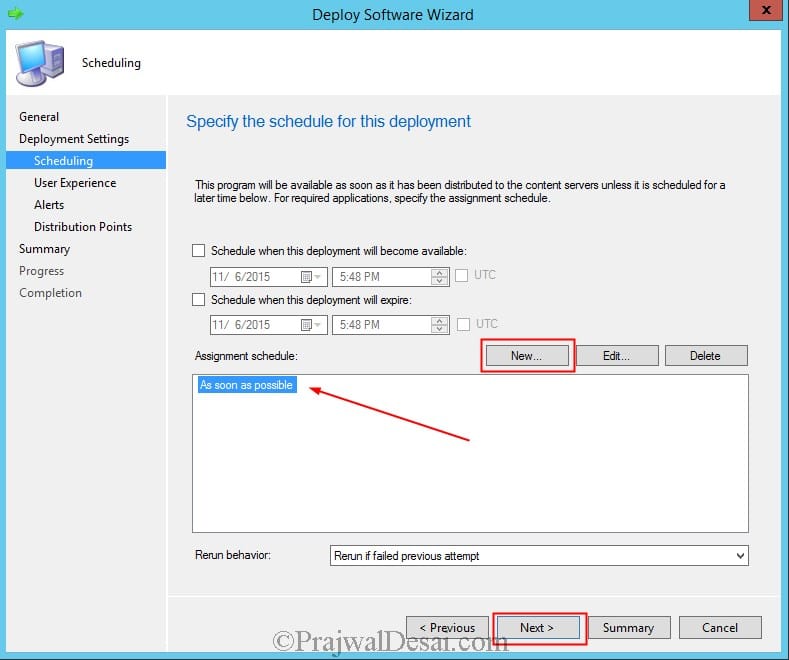Jump to the Summary step in sidebar
This screenshot has height=660, width=789.
44,249
